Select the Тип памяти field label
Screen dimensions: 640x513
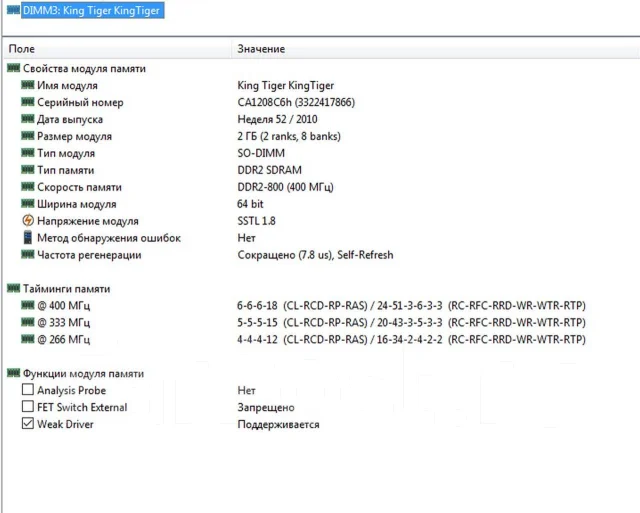pos(66,170)
